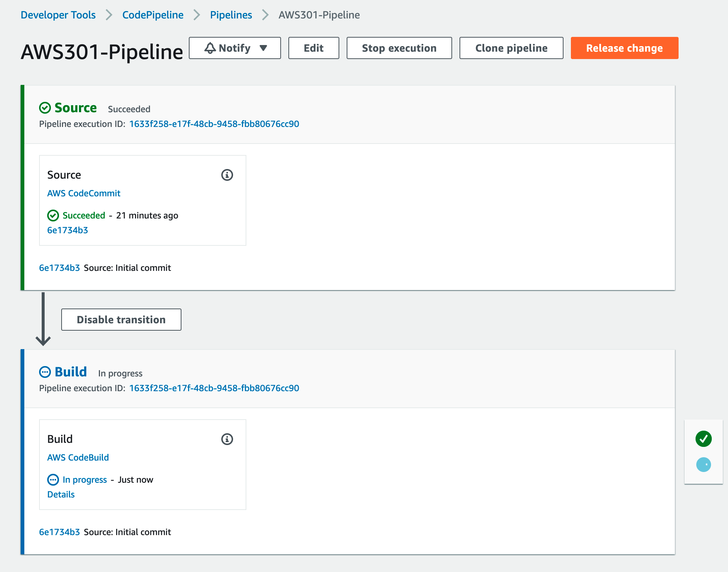Click Disable transition between Source and Build
This screenshot has width=728, height=572.
tap(121, 320)
